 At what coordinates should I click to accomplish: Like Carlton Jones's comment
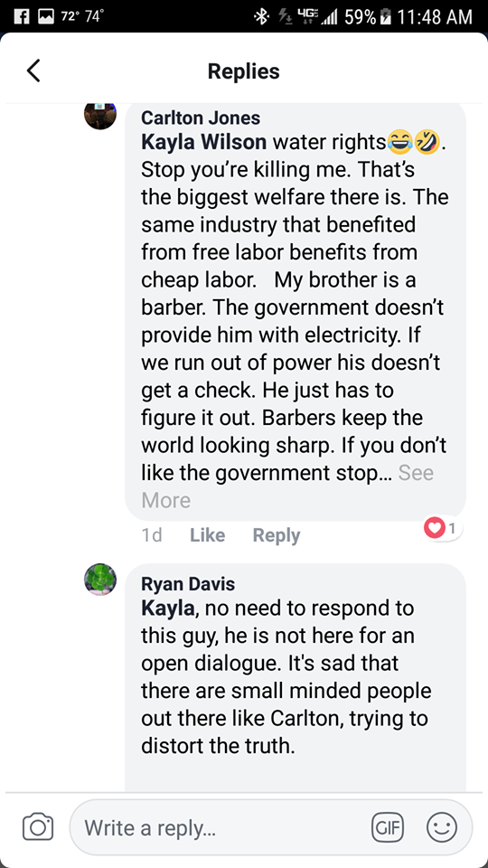click(207, 535)
